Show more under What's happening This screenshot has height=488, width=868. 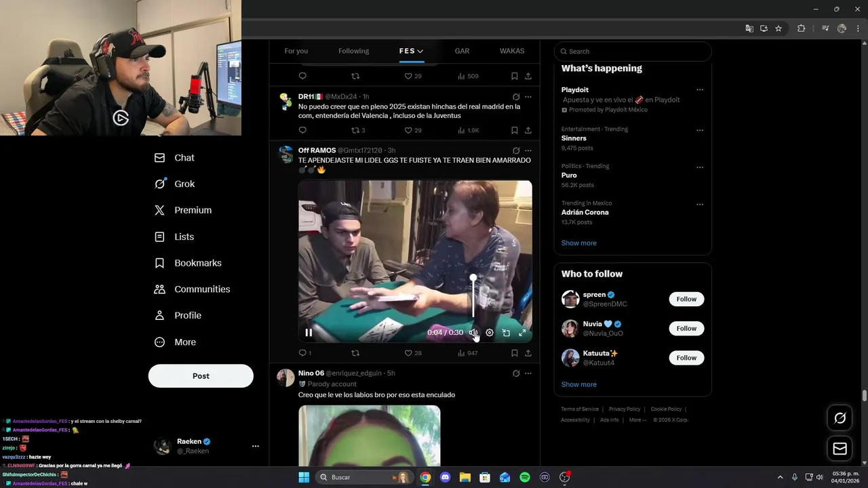(578, 243)
